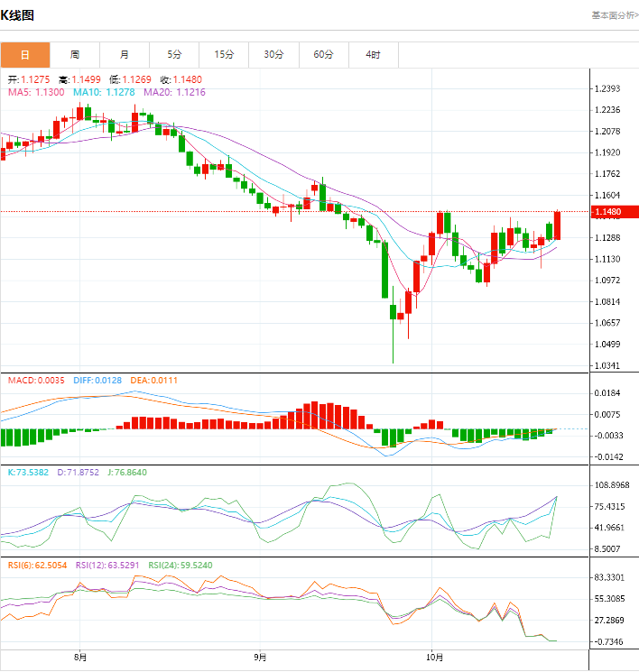
Task: Click the 低:1.1269 low price
Action: tap(130, 79)
